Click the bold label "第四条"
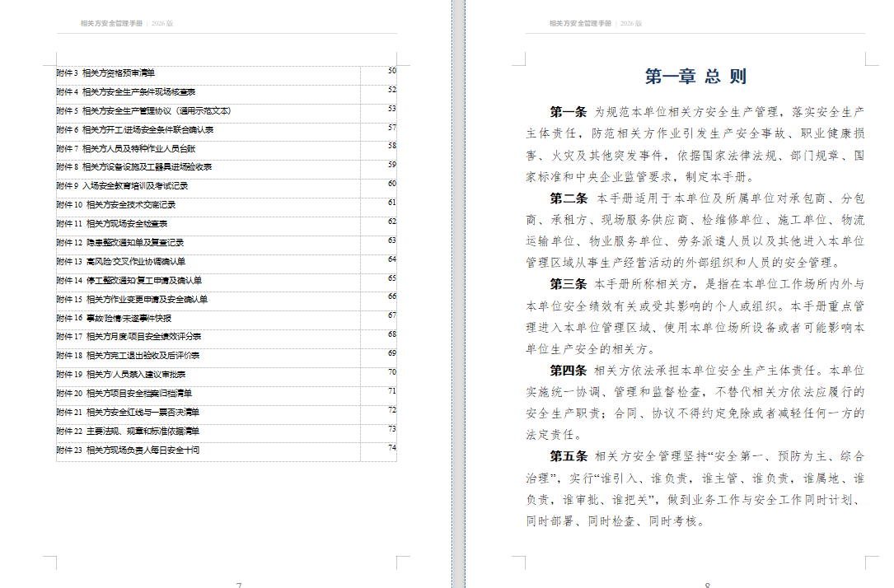 point(568,371)
